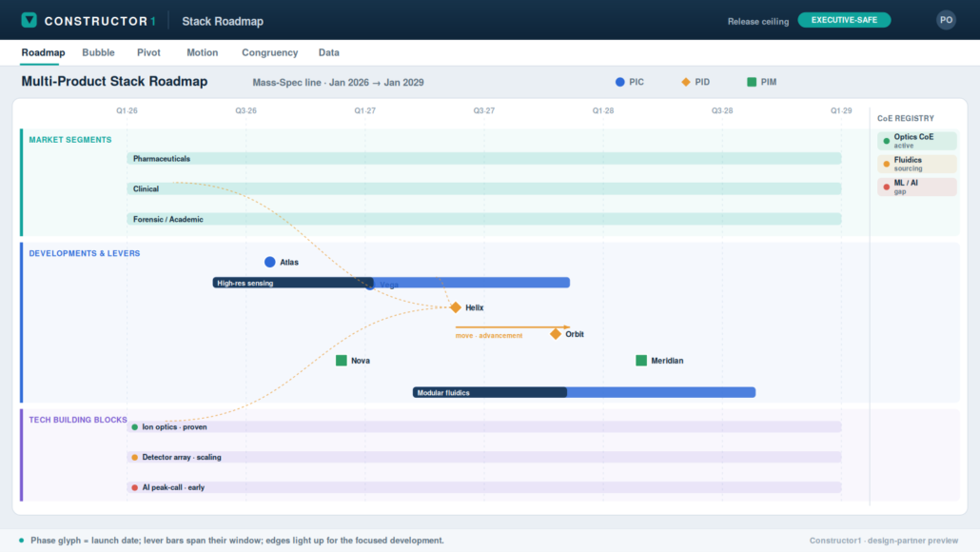980x552 pixels.
Task: Click the orange dot beside Detector array
Action: pos(135,457)
